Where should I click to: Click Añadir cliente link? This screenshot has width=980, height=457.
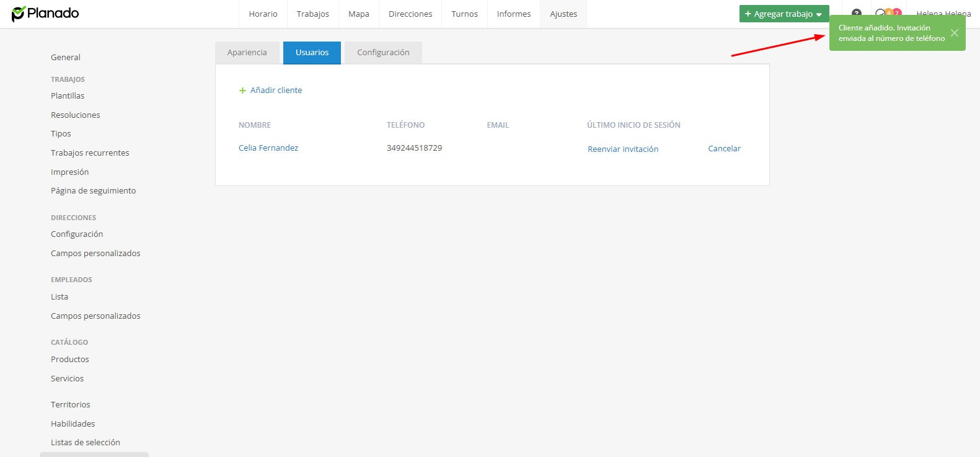tap(271, 91)
